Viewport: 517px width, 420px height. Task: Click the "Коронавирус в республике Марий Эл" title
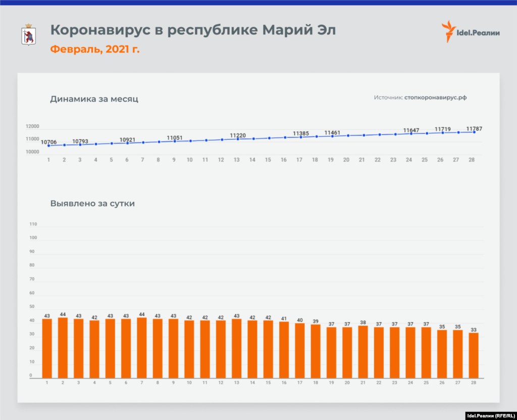tap(193, 30)
